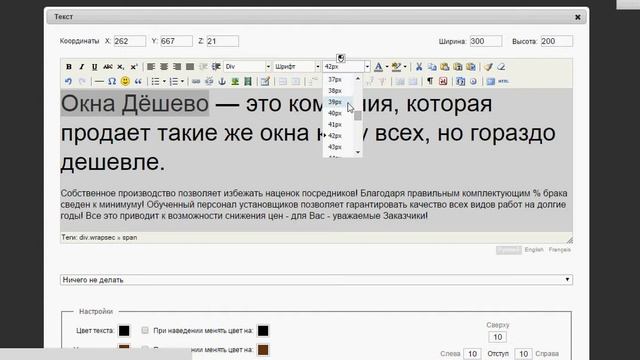Cut selection with scissors icon

(419, 67)
